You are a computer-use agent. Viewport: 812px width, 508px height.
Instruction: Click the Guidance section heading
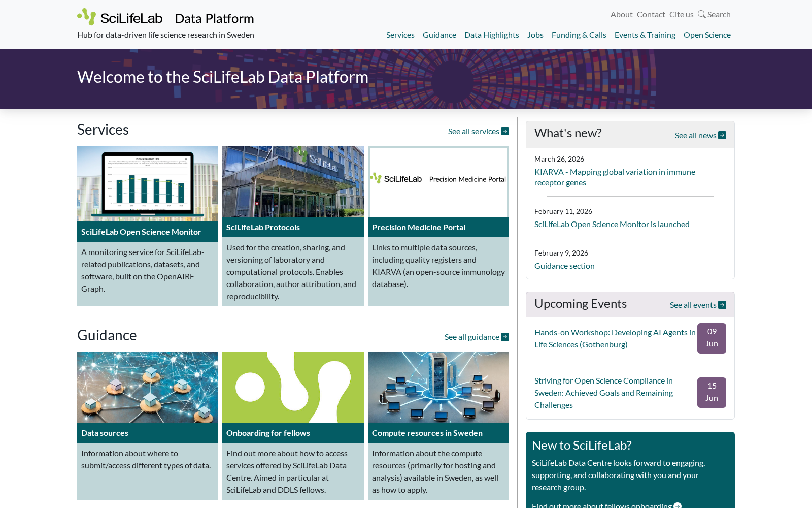(107, 335)
